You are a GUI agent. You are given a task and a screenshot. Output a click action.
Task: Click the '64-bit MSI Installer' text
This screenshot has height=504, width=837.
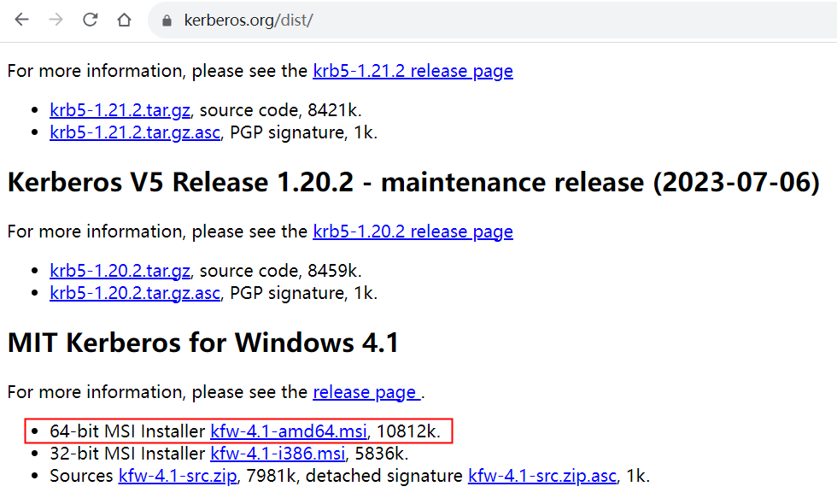pos(127,431)
